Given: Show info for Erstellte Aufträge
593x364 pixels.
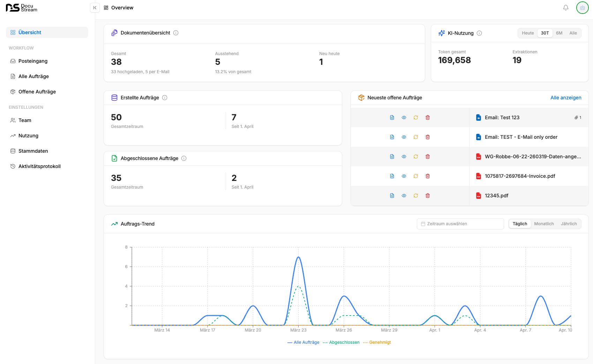Looking at the screenshot, I should tap(165, 98).
